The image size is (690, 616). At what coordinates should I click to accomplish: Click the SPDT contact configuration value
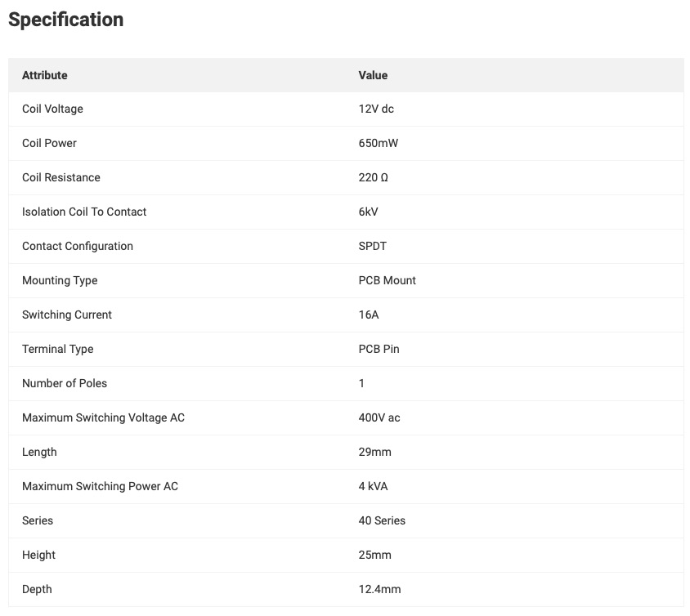coord(373,246)
